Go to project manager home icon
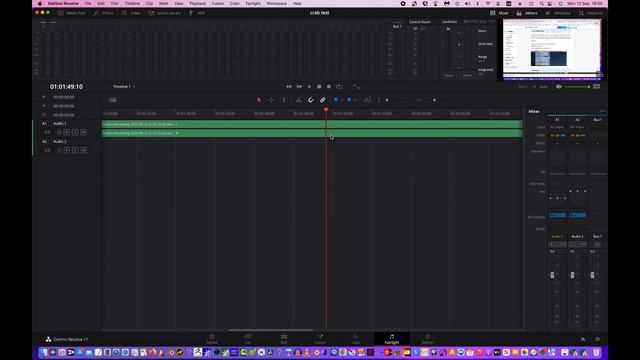The width and height of the screenshot is (640, 360). (x=583, y=339)
